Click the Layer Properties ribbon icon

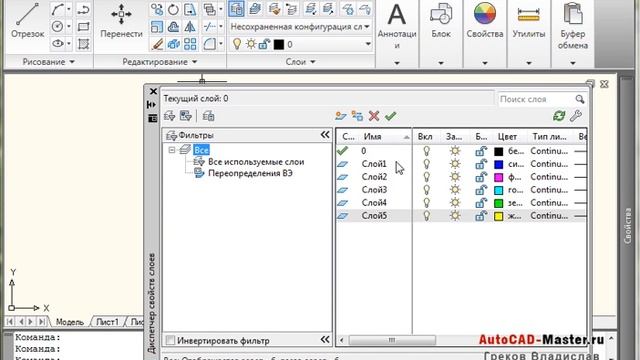pos(237,9)
